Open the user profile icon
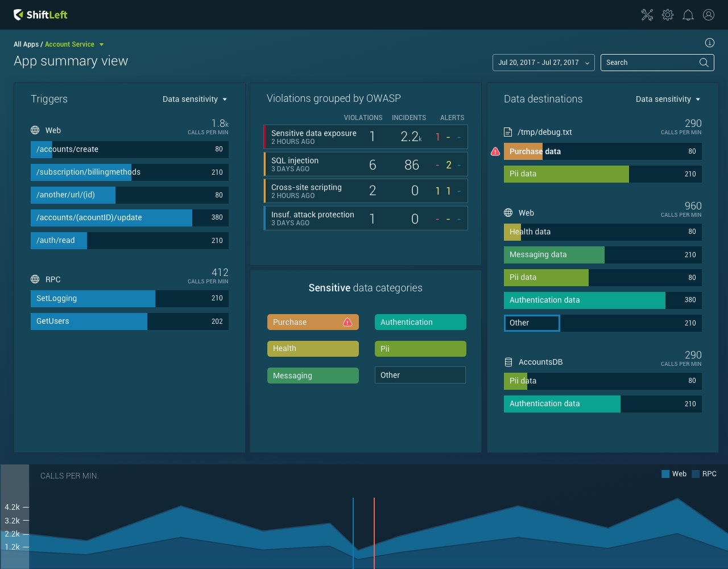 709,15
